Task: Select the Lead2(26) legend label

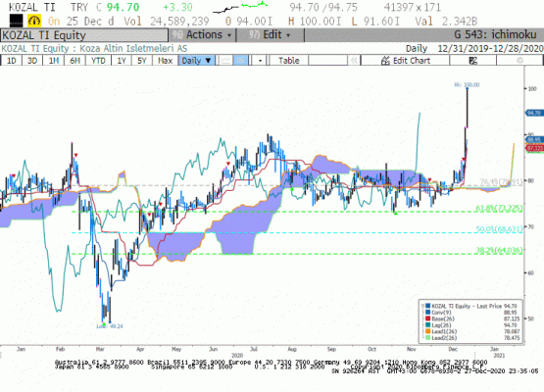Action: tap(444, 337)
